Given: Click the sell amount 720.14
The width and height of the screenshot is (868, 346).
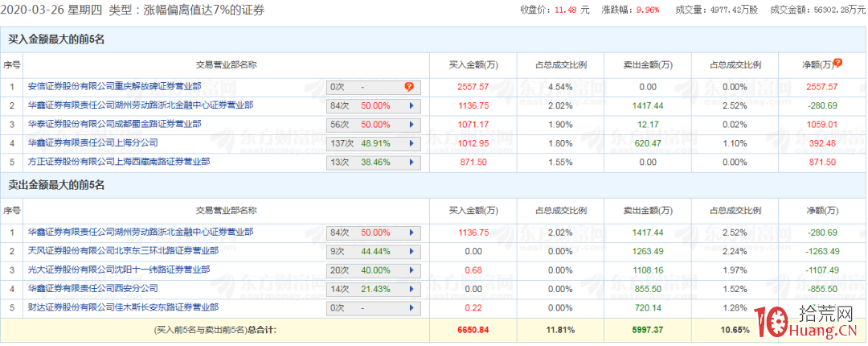Looking at the screenshot, I should (647, 308).
